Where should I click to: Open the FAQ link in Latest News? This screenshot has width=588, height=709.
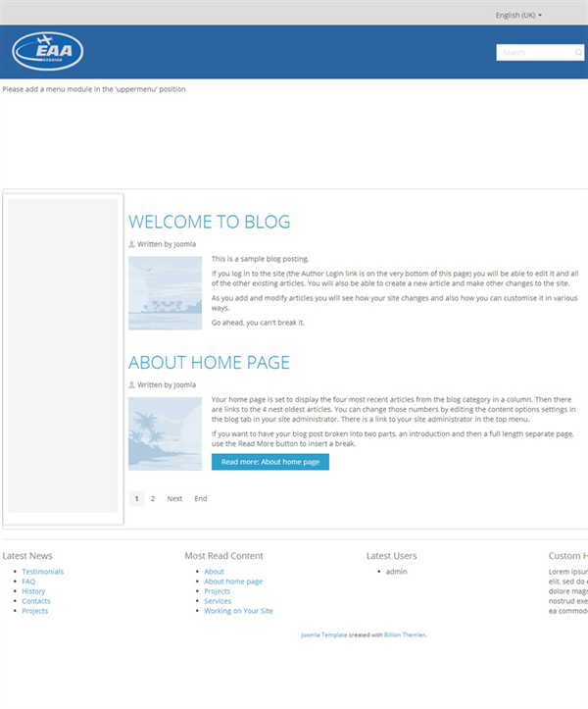(28, 582)
